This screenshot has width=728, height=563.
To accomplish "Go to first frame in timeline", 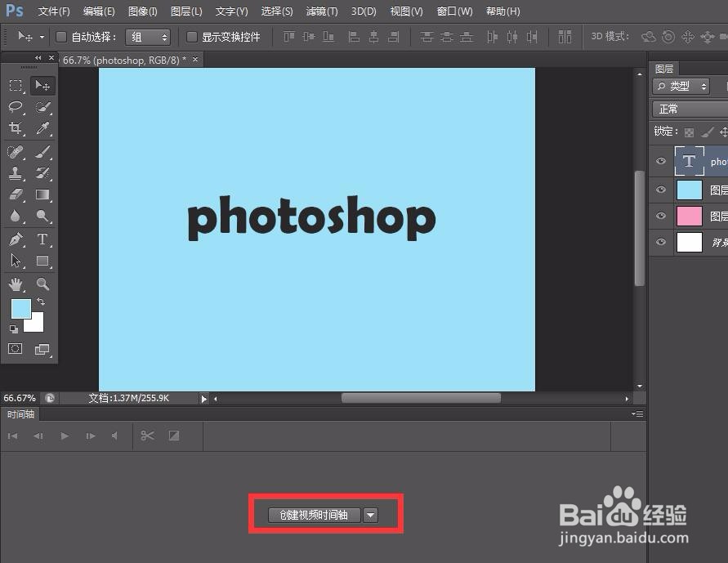I will pyautogui.click(x=12, y=436).
